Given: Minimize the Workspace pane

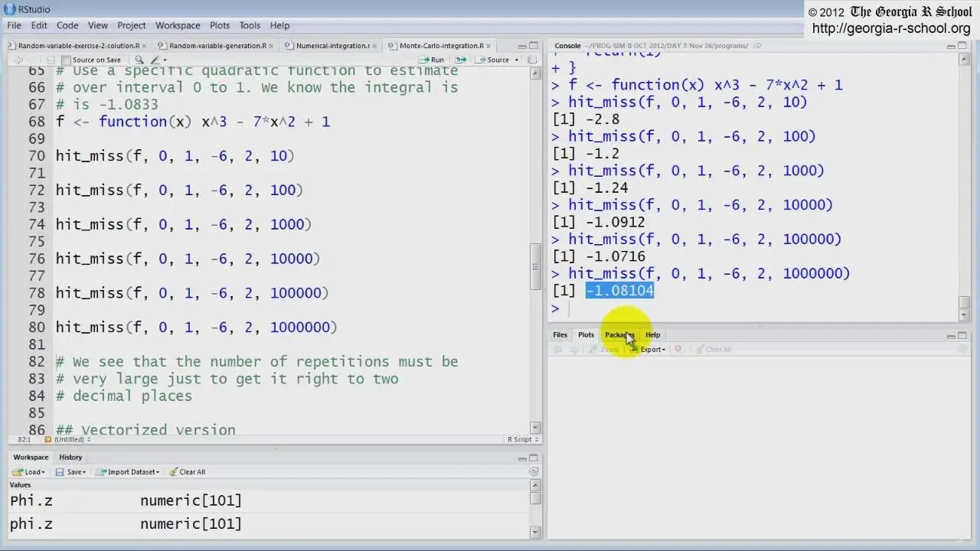Looking at the screenshot, I should click(x=521, y=458).
